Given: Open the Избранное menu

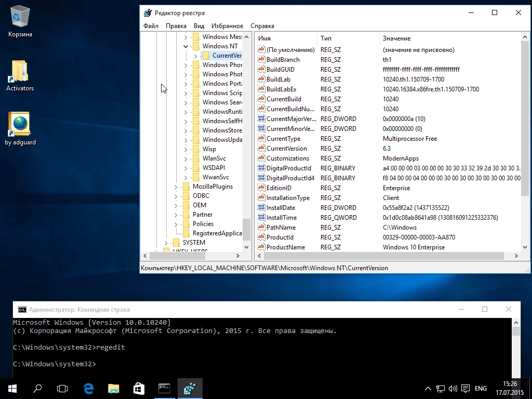Looking at the screenshot, I should [227, 26].
